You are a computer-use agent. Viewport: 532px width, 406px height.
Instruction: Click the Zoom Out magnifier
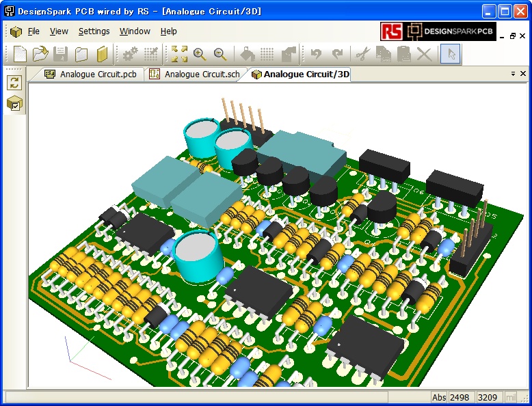point(221,54)
